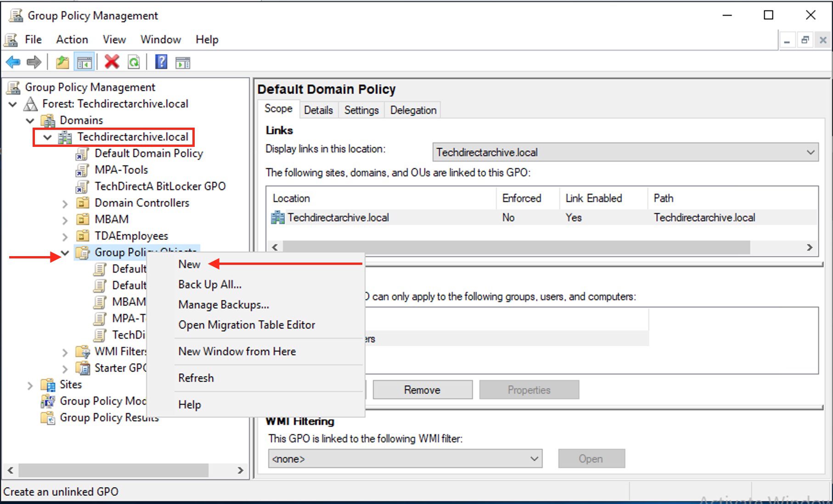The height and width of the screenshot is (504, 833).
Task: Click the MBAM OU folder icon
Action: (x=83, y=219)
